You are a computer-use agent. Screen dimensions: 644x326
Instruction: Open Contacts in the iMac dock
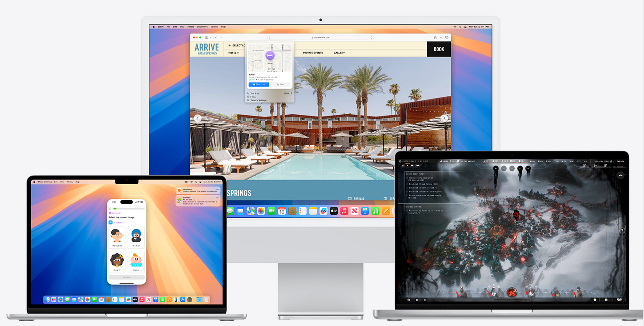(292, 211)
